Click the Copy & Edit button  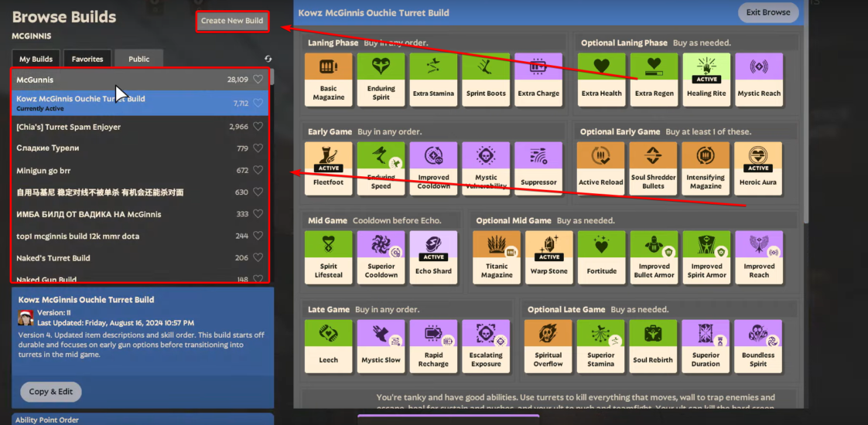click(51, 392)
